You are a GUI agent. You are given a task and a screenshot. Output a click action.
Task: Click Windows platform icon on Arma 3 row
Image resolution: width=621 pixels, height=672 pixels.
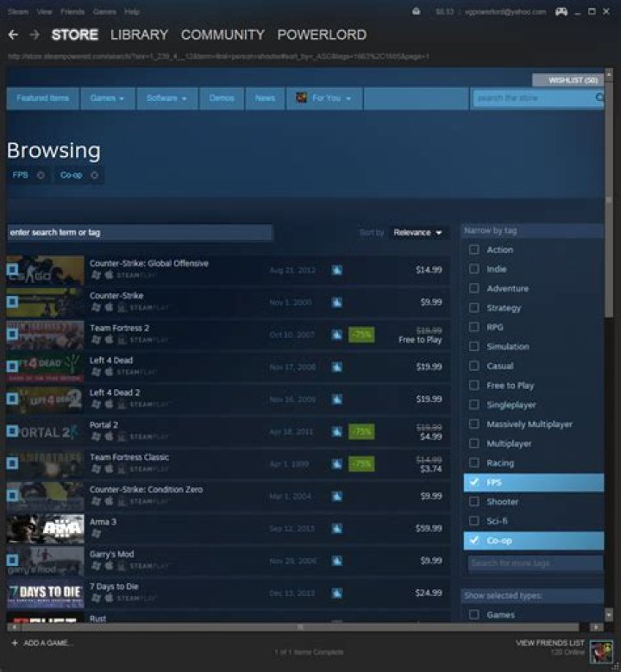pos(96,533)
